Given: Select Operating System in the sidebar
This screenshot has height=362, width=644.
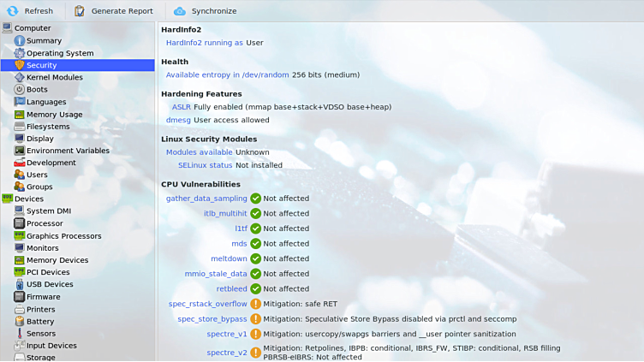Looking at the screenshot, I should tap(59, 53).
